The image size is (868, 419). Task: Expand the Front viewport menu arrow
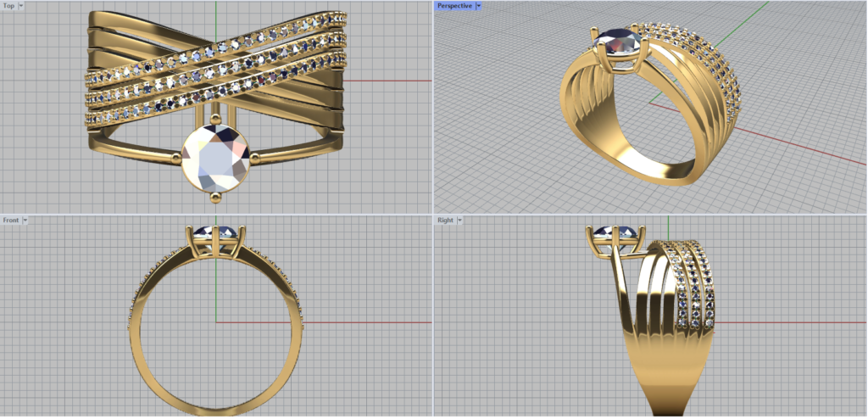[25, 220]
